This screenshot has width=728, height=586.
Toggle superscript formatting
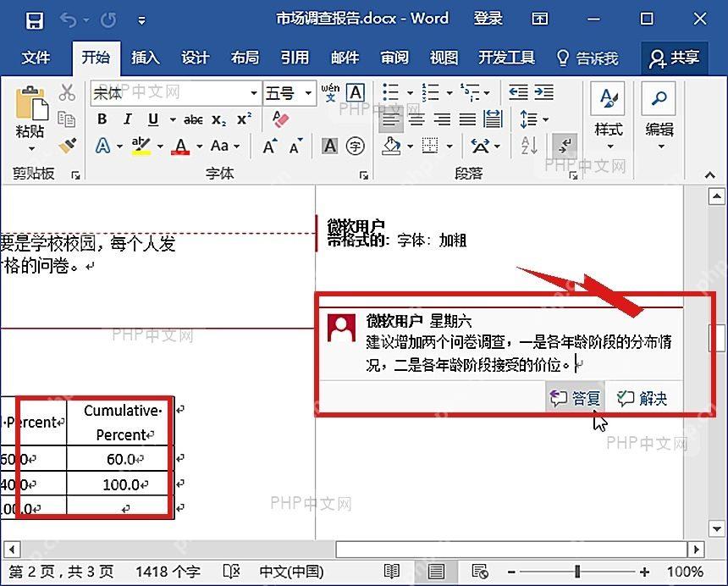244,119
